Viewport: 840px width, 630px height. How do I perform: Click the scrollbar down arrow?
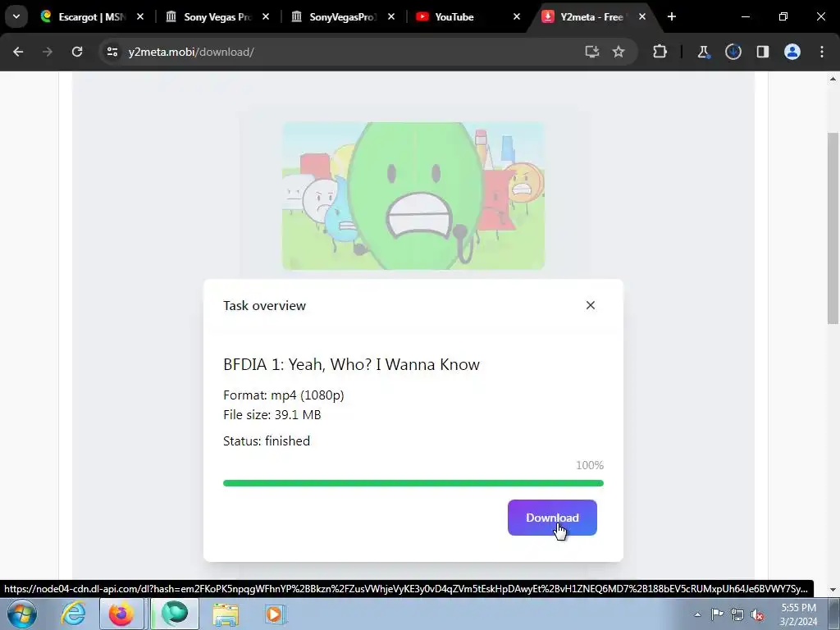833,590
